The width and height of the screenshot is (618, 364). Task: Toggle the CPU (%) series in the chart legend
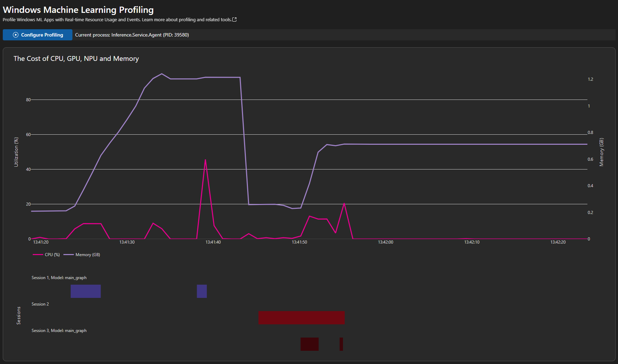(49, 254)
